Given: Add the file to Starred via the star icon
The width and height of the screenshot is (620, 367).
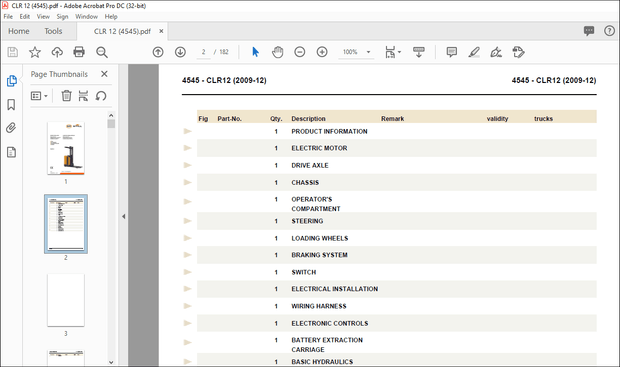Looking at the screenshot, I should click(x=35, y=52).
